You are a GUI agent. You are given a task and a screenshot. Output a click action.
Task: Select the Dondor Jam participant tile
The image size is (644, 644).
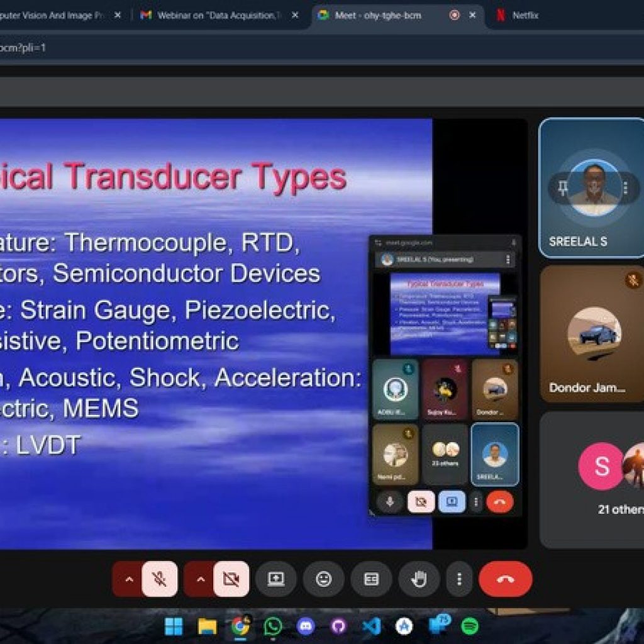592,333
